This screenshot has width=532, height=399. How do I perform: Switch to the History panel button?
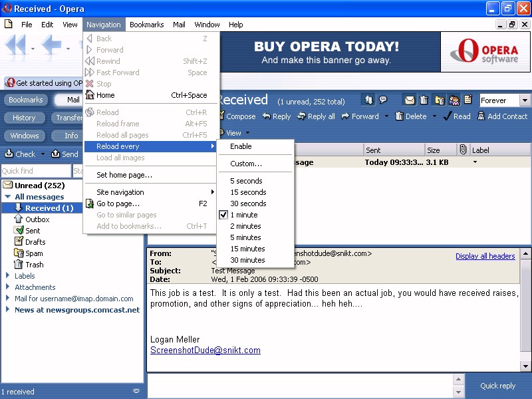point(24,118)
